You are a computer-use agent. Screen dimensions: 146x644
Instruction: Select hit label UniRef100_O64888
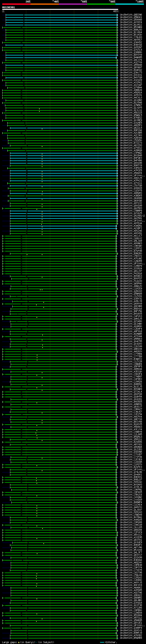(x=131, y=198)
